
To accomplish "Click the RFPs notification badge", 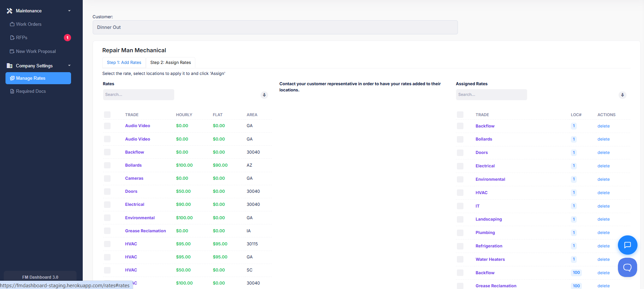I will click(67, 38).
